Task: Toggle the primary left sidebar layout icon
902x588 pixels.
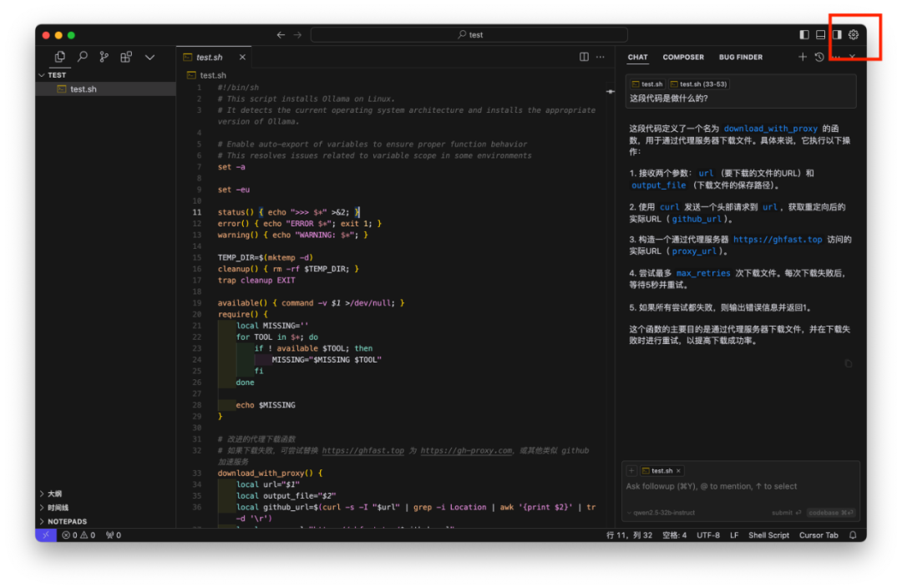Action: click(x=804, y=34)
